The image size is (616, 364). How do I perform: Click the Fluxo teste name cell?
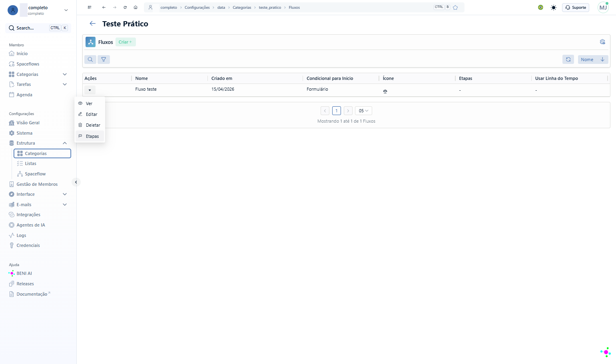tap(146, 89)
